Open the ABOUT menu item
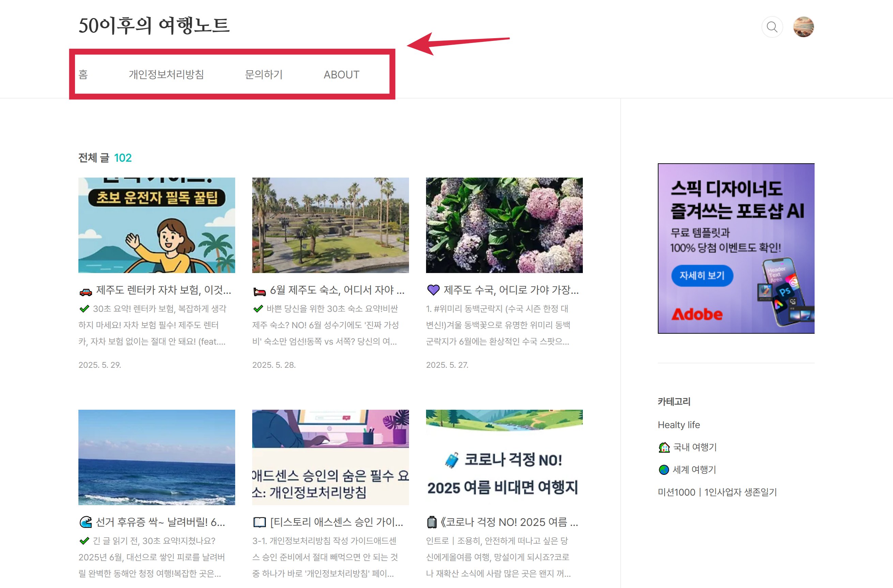Screen dimensions: 893x588 [341, 75]
